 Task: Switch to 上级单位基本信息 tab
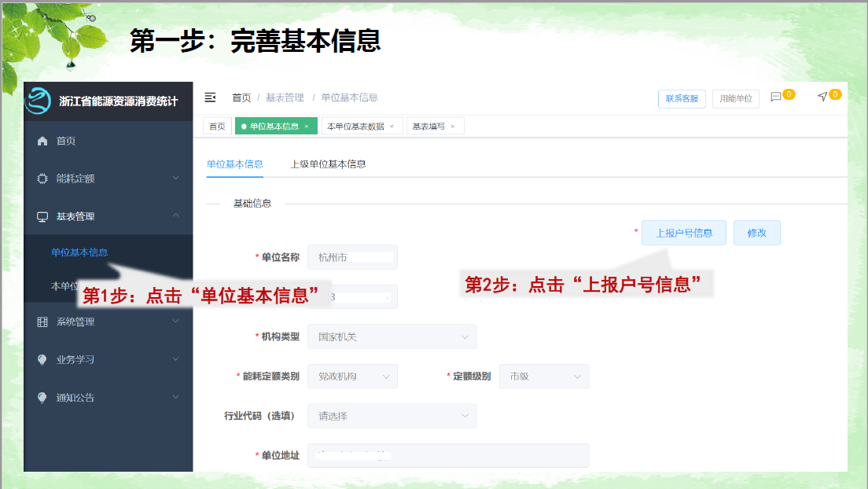(329, 164)
